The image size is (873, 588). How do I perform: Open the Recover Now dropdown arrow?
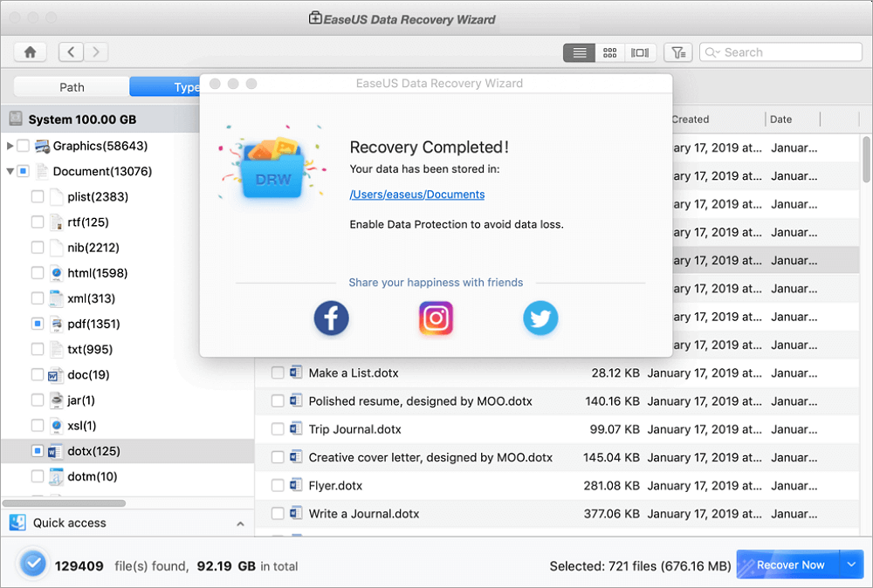coord(851,565)
